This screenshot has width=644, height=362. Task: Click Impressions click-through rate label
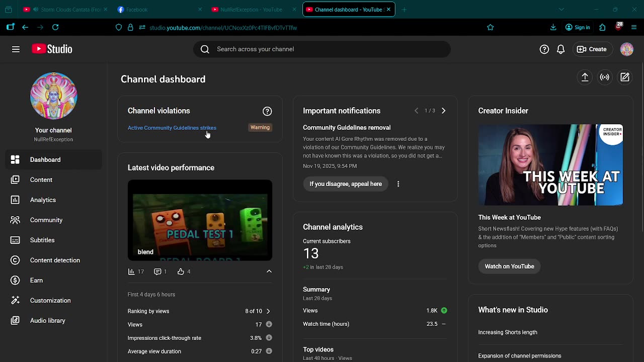(165, 338)
